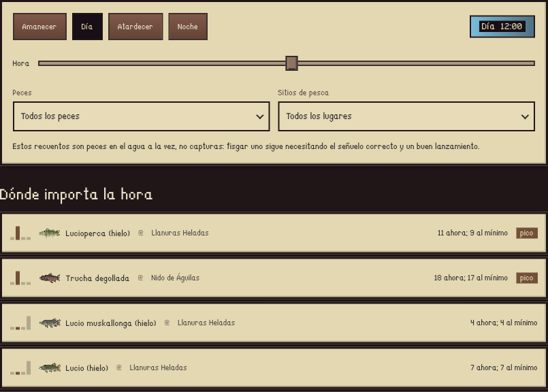This screenshot has width=548, height=392.
Task: Click the Lucio muskallonga activity bar chart
Action: [20, 323]
